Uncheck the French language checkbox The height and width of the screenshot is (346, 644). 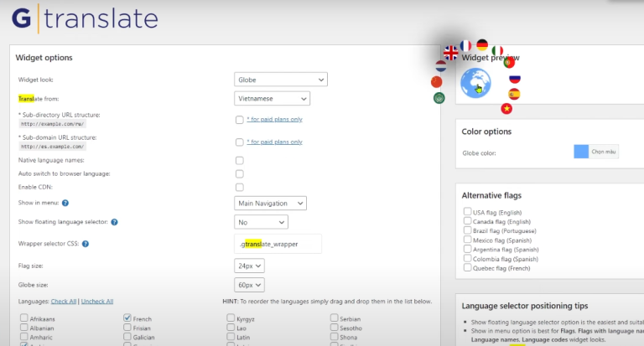click(x=127, y=318)
